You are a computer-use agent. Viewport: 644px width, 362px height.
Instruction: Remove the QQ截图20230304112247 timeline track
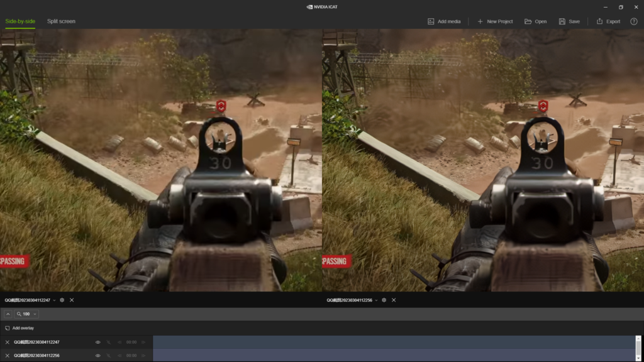click(x=8, y=342)
